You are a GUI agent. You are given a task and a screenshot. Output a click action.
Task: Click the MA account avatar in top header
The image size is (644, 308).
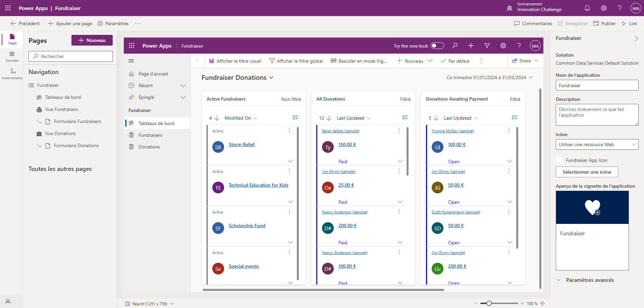(x=636, y=8)
